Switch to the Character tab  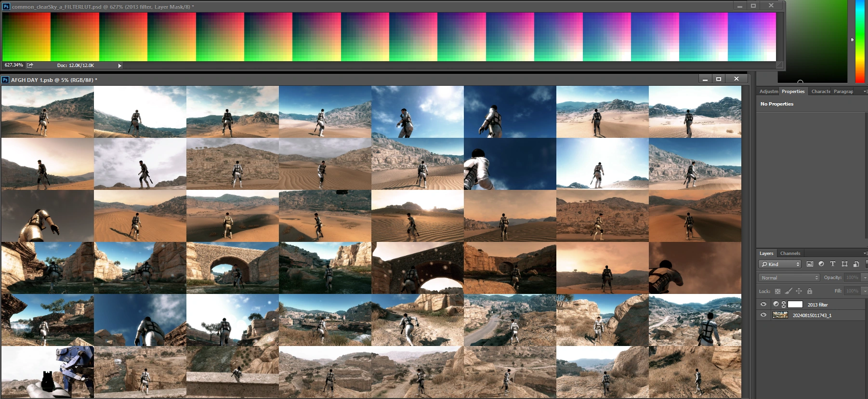(820, 91)
